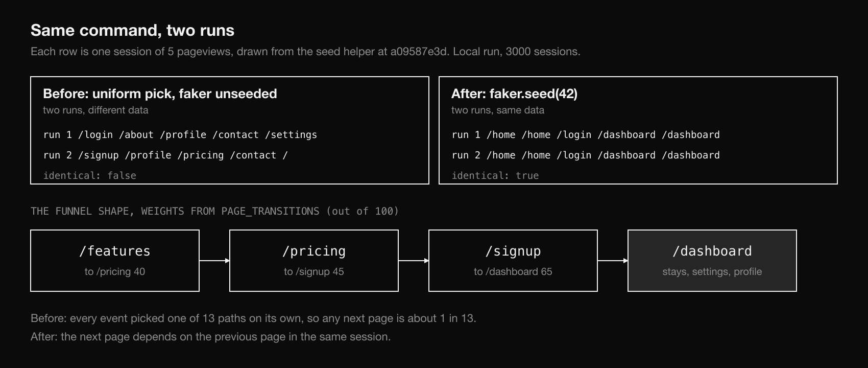Click the 'Same command, two runs' heading
The image size is (868, 368).
pos(132,31)
